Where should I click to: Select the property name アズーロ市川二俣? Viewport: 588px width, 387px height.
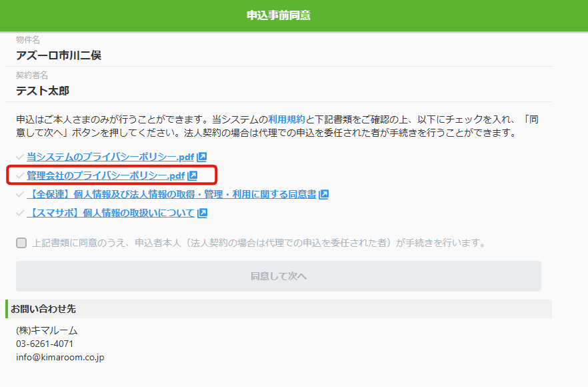pyautogui.click(x=59, y=55)
